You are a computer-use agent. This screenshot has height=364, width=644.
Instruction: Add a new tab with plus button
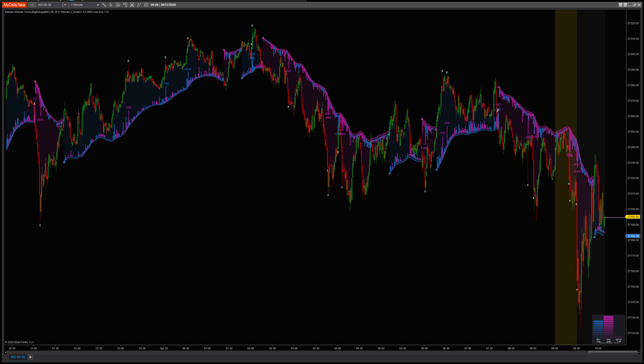[30, 357]
